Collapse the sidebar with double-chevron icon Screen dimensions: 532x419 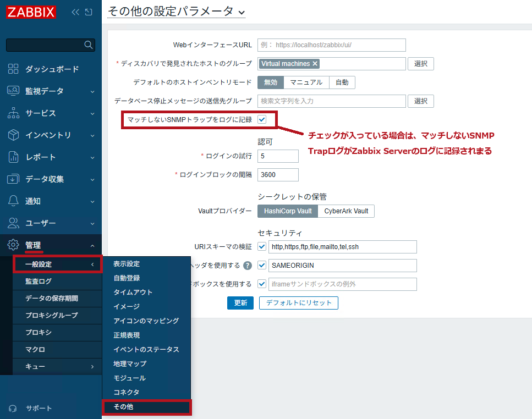[x=75, y=12]
